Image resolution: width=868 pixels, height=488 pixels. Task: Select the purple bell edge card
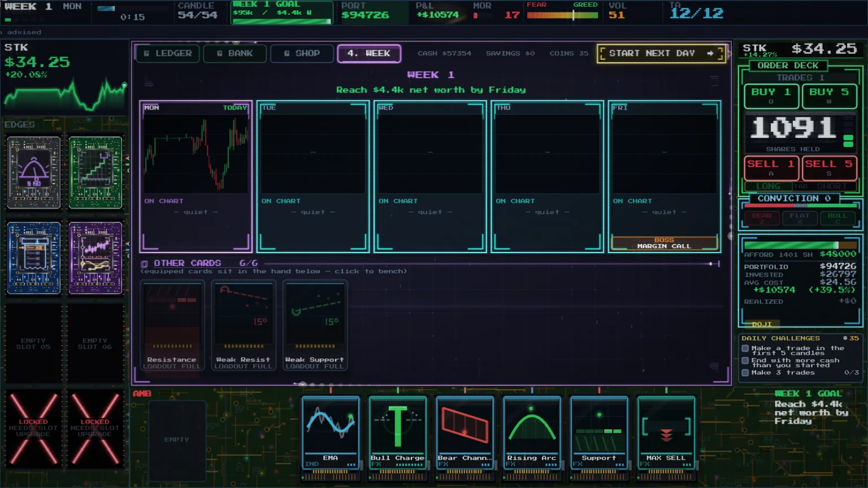pos(33,172)
